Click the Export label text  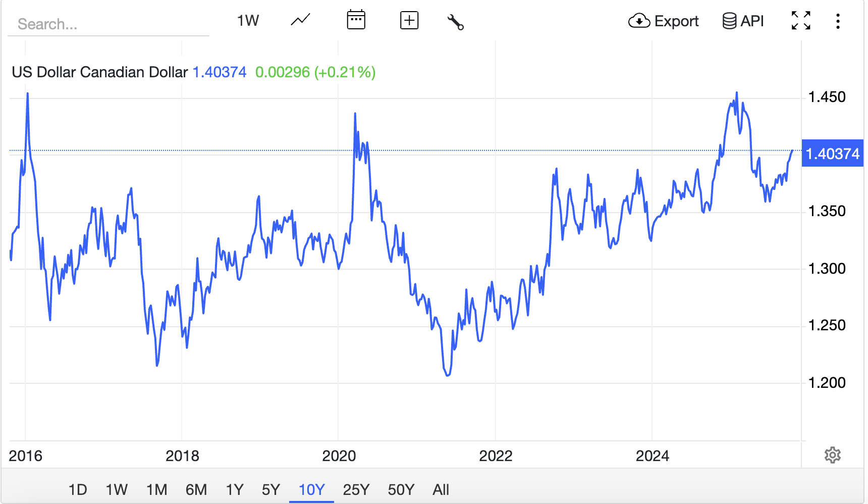(676, 21)
